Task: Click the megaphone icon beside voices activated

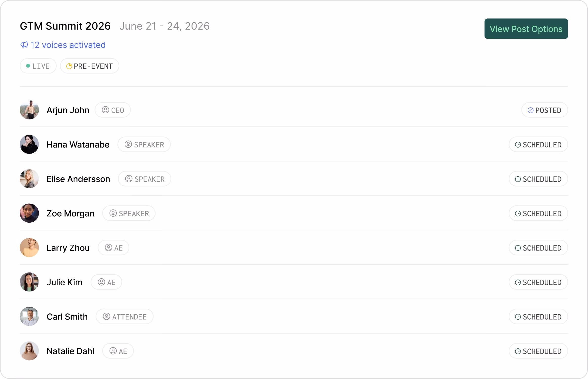Action: point(24,45)
